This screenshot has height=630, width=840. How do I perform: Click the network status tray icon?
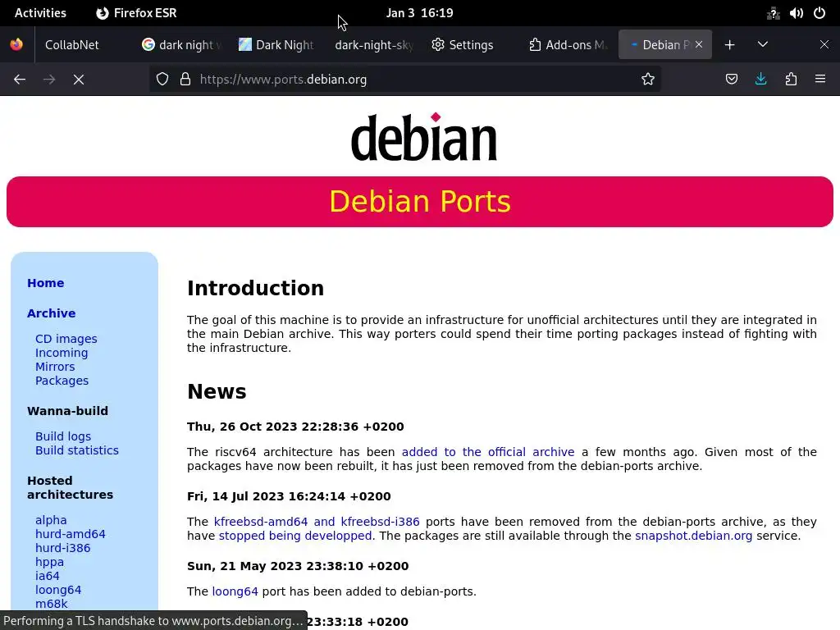(x=773, y=13)
